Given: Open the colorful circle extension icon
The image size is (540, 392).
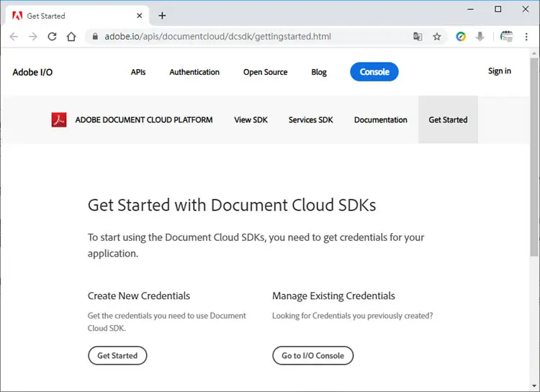Looking at the screenshot, I should 461,37.
